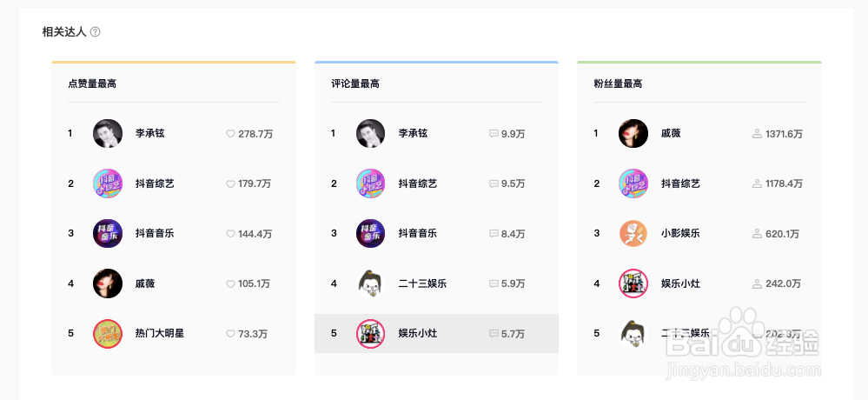Image resolution: width=868 pixels, height=400 pixels.
Task: Open 抖音综艺 avatar in 点赞量最高 list
Action: [x=108, y=183]
